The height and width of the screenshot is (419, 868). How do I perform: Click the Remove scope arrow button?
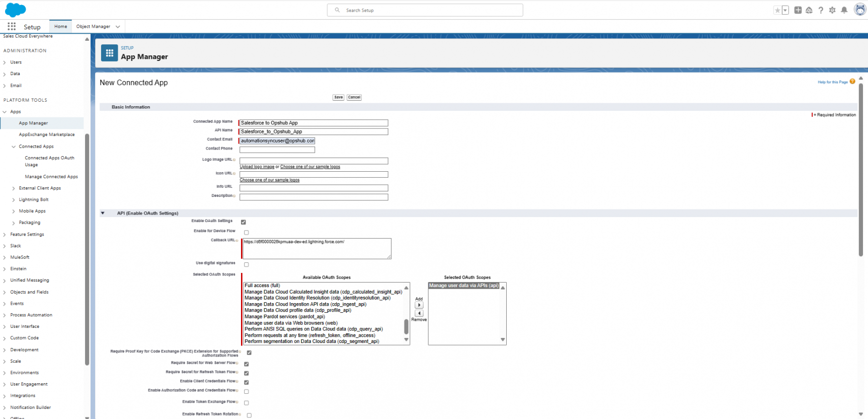(x=419, y=313)
